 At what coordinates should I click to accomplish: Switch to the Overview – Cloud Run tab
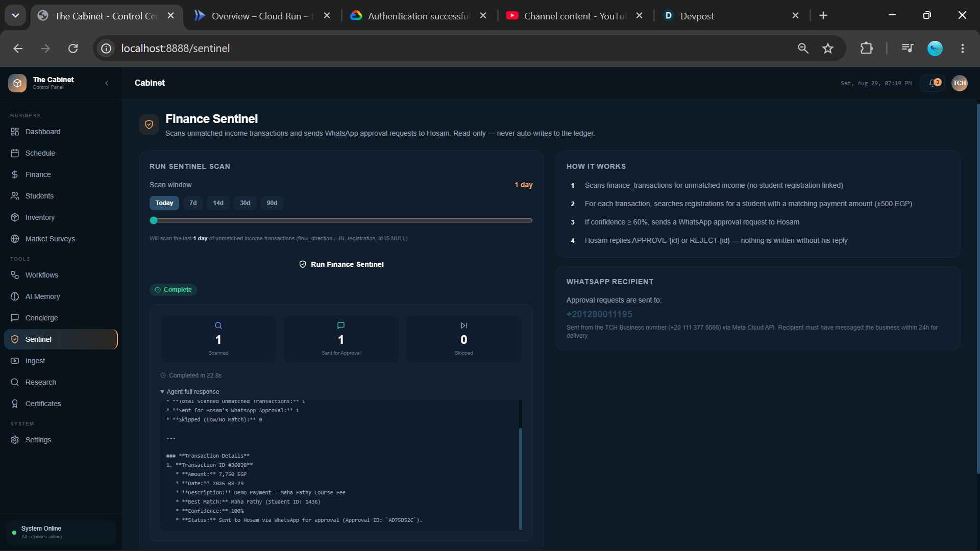pos(262,16)
